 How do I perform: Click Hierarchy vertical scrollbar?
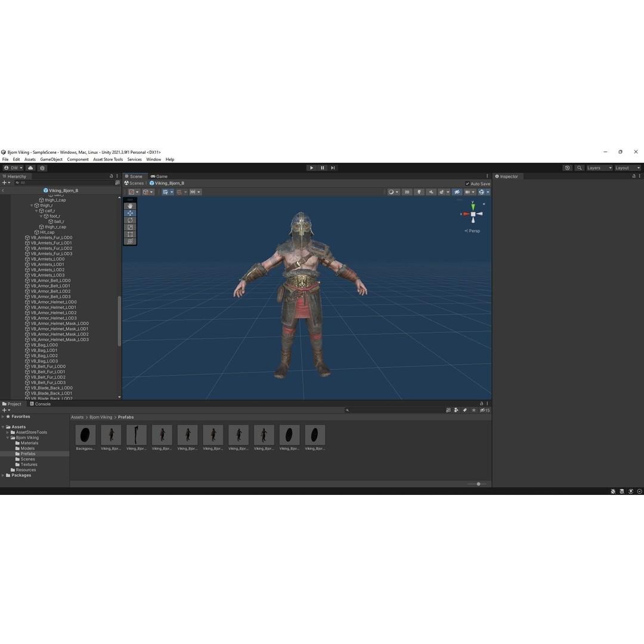119,321
